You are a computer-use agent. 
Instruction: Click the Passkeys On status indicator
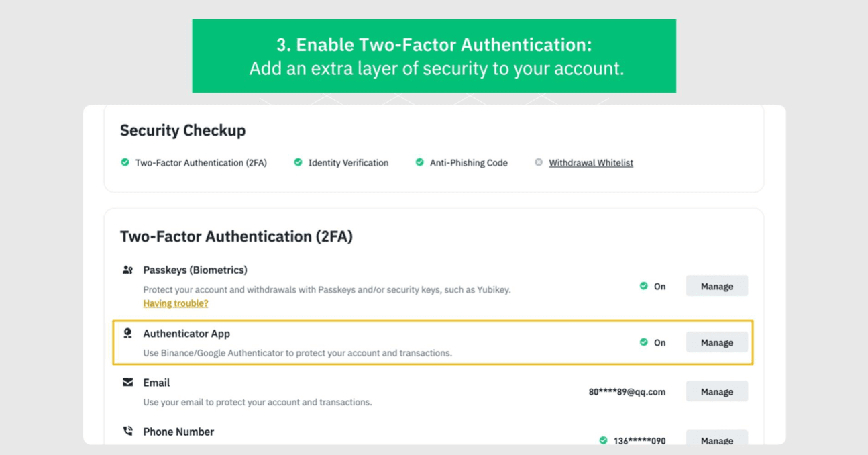point(652,286)
